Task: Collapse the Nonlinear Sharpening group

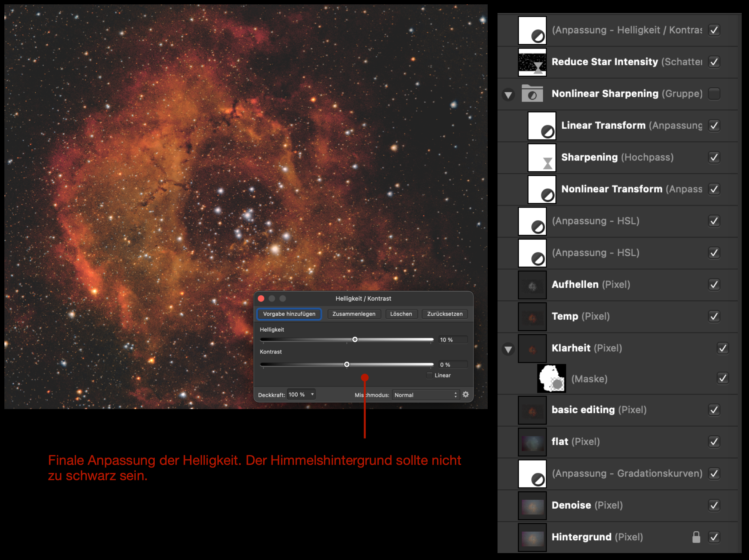Action: point(508,95)
